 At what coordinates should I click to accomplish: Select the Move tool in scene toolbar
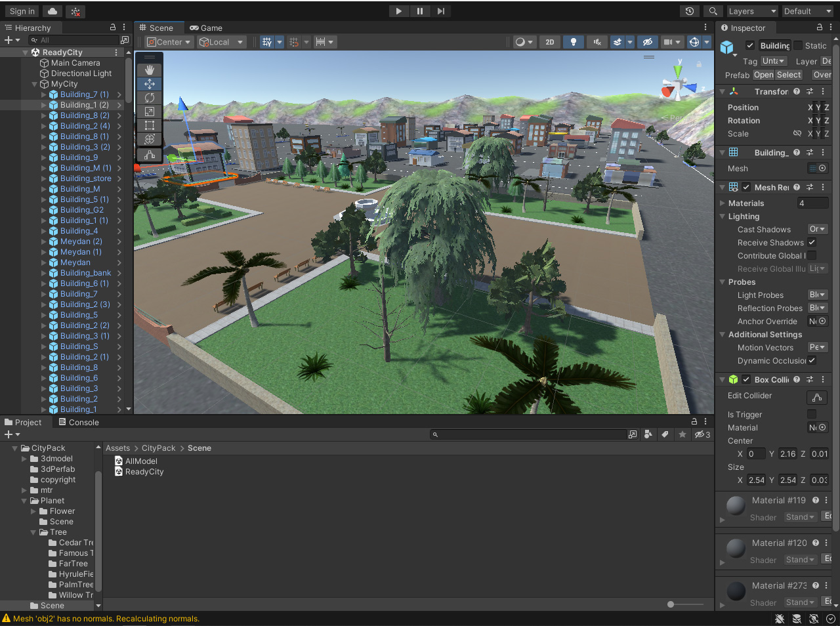150,84
